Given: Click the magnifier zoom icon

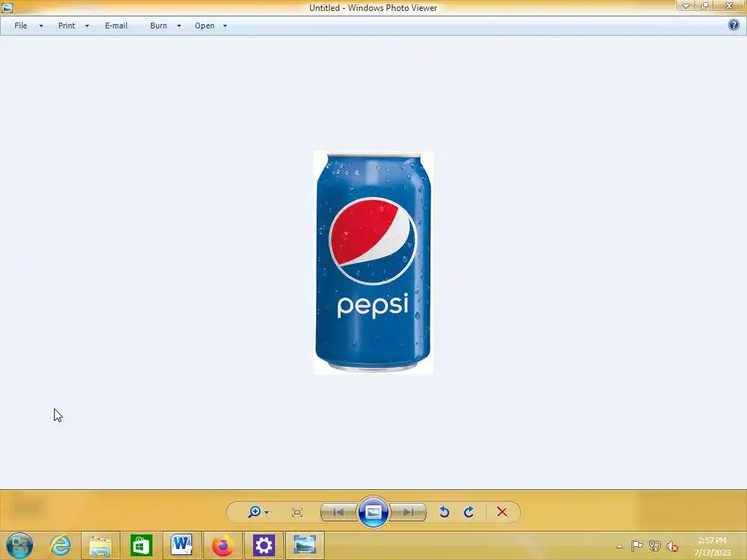Looking at the screenshot, I should (255, 512).
